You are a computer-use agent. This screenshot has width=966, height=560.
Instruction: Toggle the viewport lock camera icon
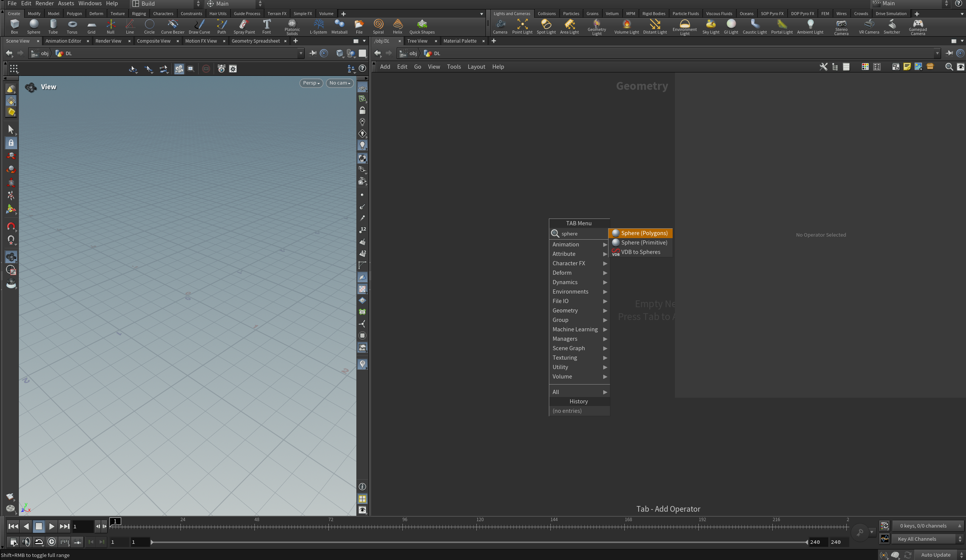click(362, 111)
